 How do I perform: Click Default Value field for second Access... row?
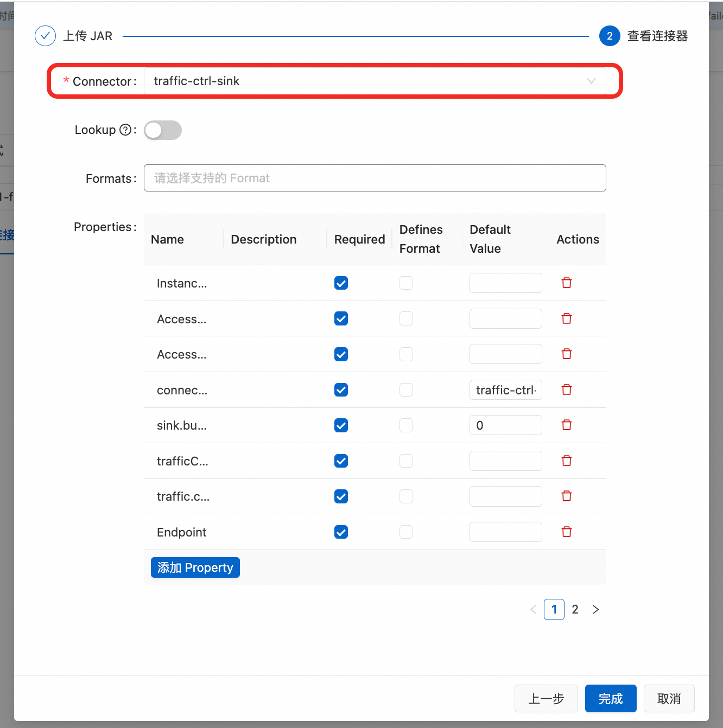[506, 354]
